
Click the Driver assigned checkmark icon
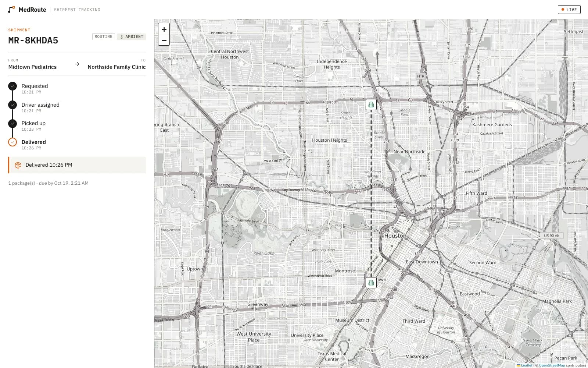click(x=12, y=105)
